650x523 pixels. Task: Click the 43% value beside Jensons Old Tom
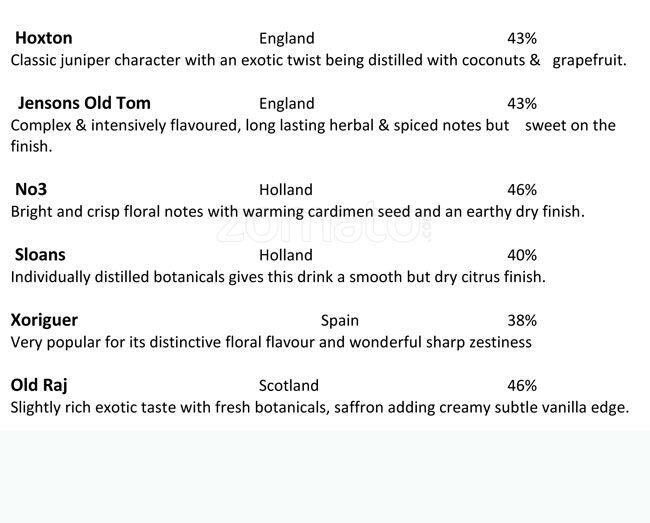click(x=522, y=104)
